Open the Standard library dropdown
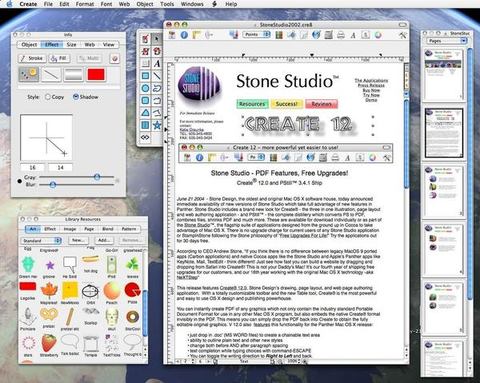The image size is (480, 383). point(41,240)
